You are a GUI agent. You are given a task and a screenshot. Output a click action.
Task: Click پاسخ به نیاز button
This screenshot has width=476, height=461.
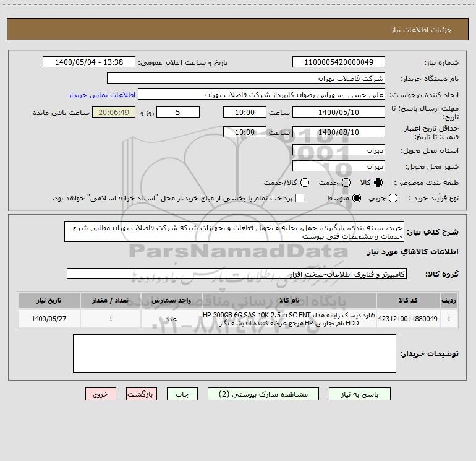[x=360, y=394]
